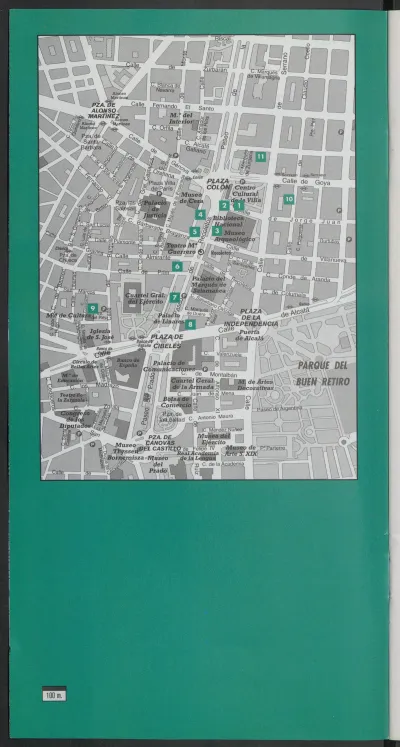
Task: Select the Congreso de los Diputados label
Action: click(x=76, y=419)
